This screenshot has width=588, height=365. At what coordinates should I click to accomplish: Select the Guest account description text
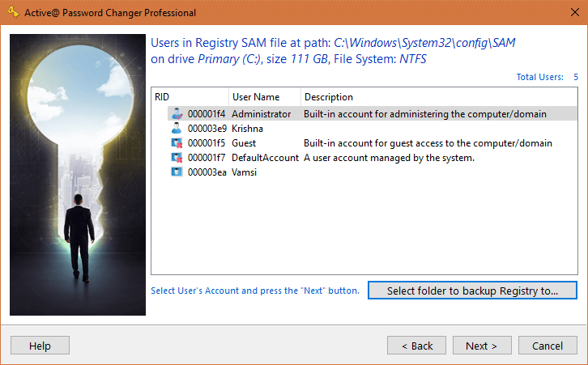[x=428, y=143]
